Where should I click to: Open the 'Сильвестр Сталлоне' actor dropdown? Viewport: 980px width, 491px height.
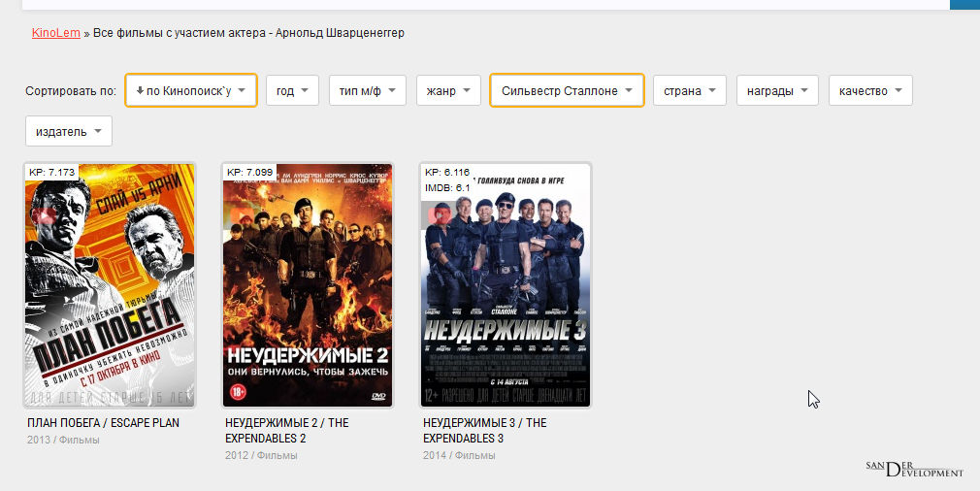pos(567,90)
